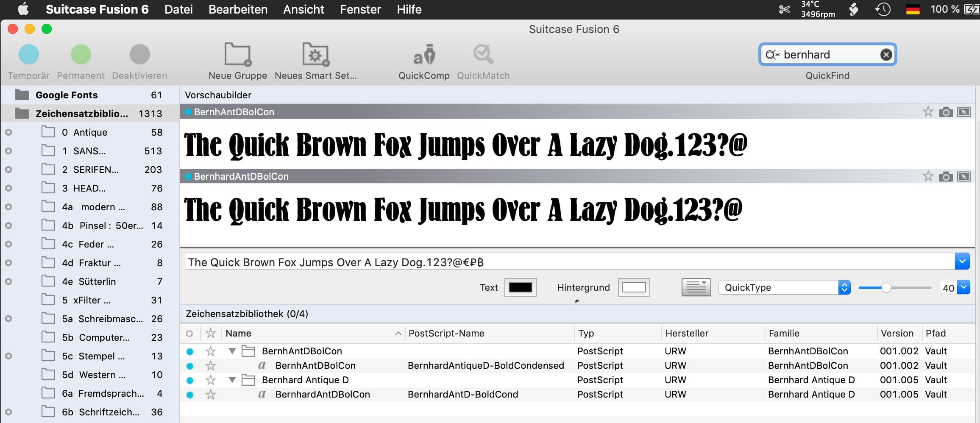This screenshot has height=423, width=980.
Task: Favorite star for BernhardAntDBolCon preview
Action: click(x=928, y=176)
